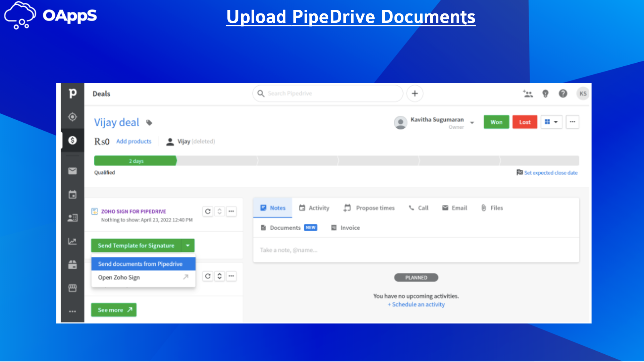Image resolution: width=644 pixels, height=362 pixels.
Task: Mark deal as Lost
Action: [525, 122]
